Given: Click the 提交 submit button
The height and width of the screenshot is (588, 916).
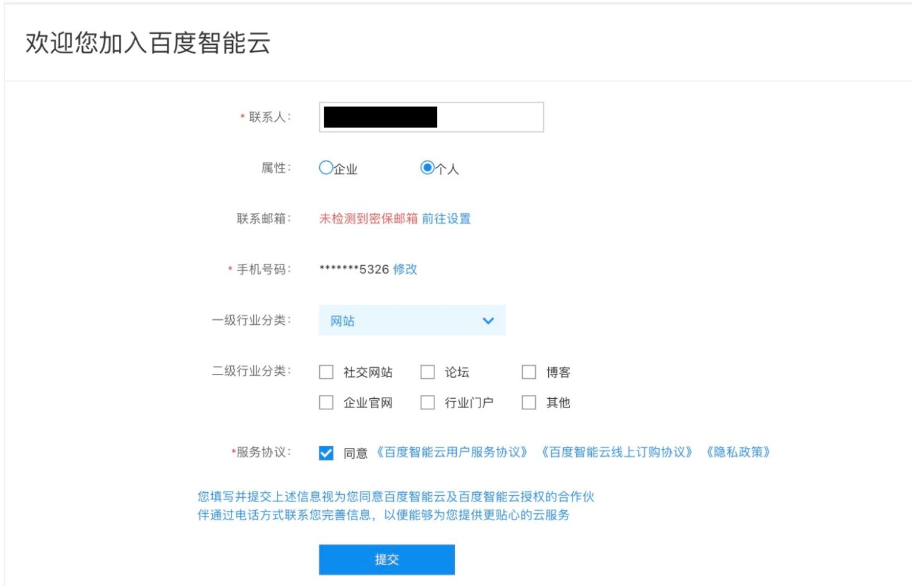Looking at the screenshot, I should [387, 559].
